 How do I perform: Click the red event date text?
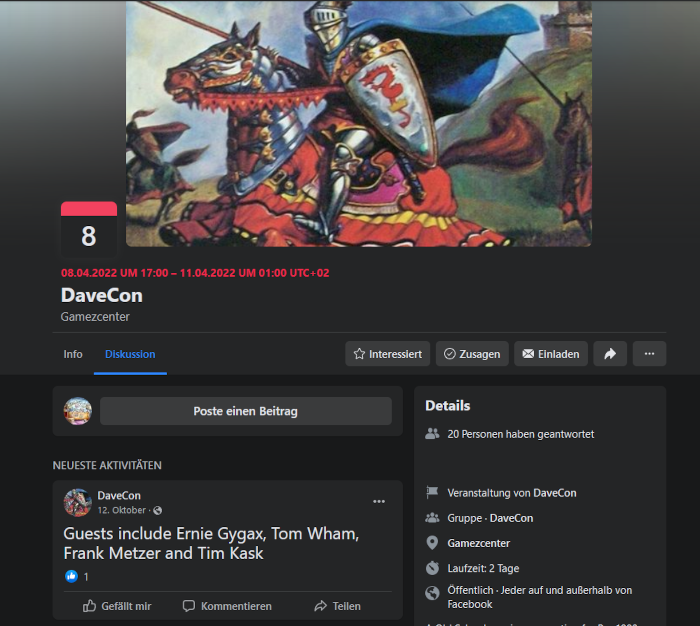tap(195, 273)
